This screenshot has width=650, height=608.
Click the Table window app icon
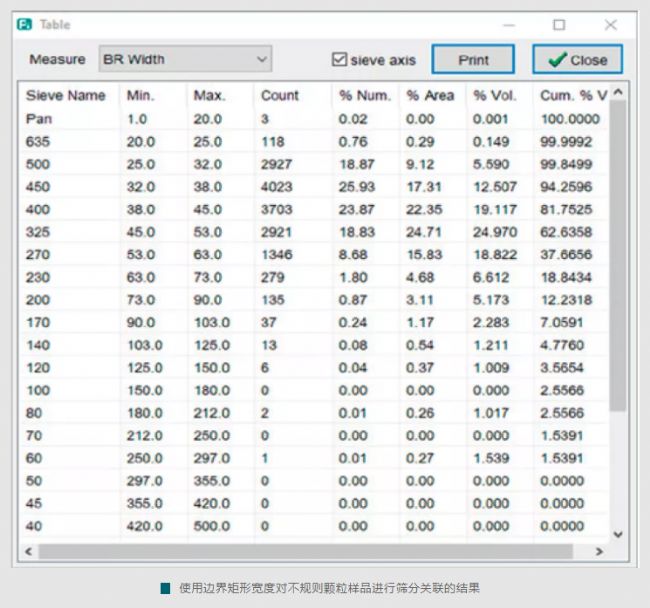(x=25, y=24)
